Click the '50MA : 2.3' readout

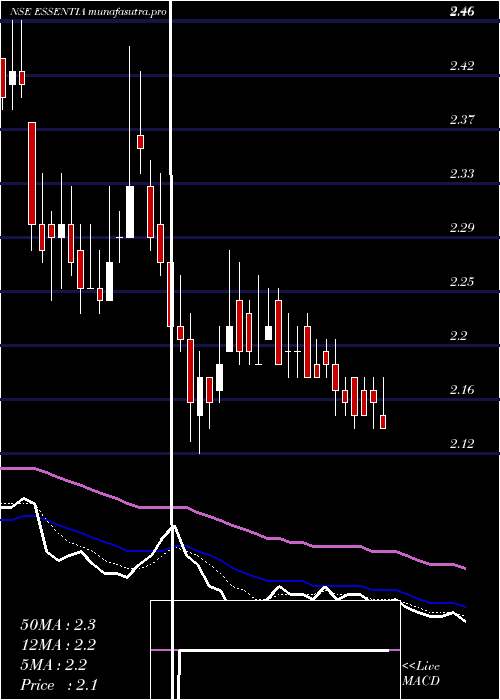tap(58, 625)
